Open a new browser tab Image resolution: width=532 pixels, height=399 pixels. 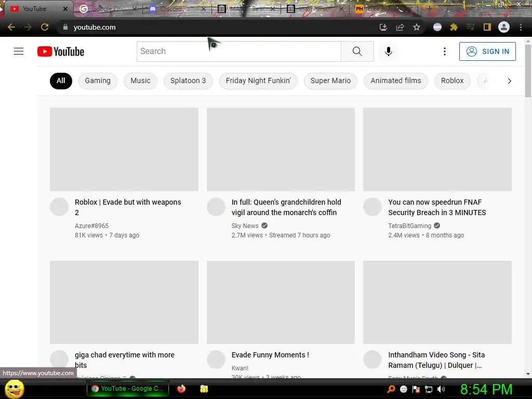(429, 9)
